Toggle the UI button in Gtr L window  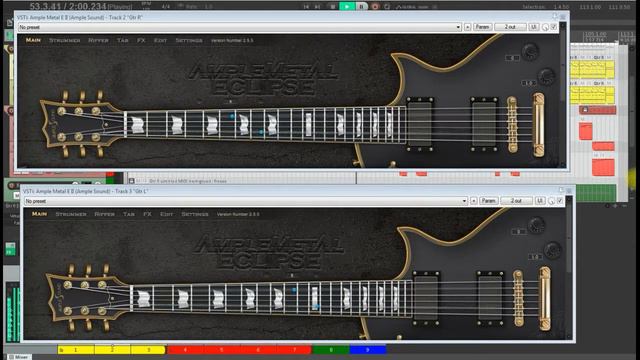[x=540, y=201]
